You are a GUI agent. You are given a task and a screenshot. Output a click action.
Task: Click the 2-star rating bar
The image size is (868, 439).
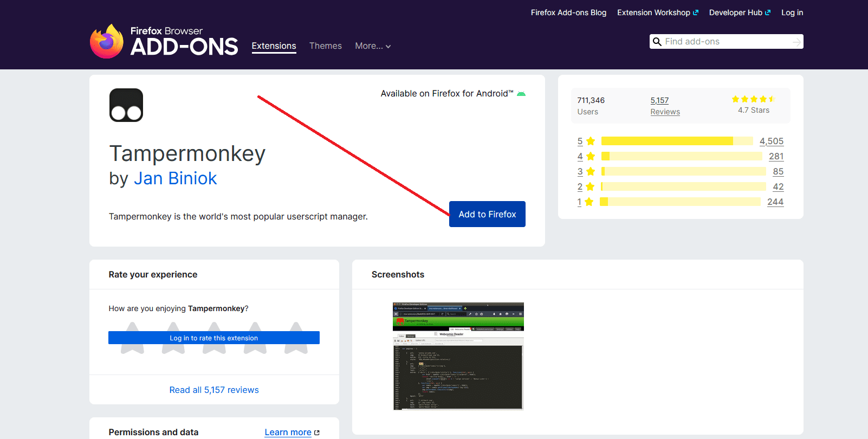tap(683, 186)
